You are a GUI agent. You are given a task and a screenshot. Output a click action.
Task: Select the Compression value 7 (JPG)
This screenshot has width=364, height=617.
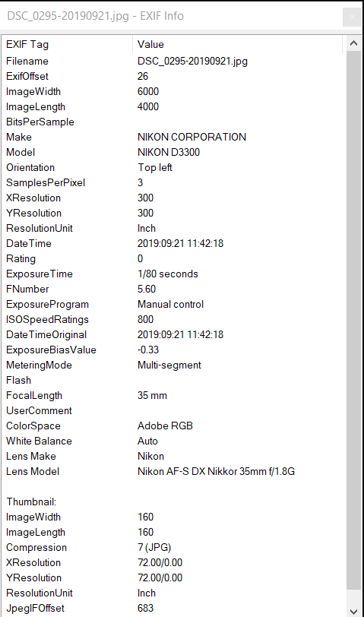tap(154, 547)
